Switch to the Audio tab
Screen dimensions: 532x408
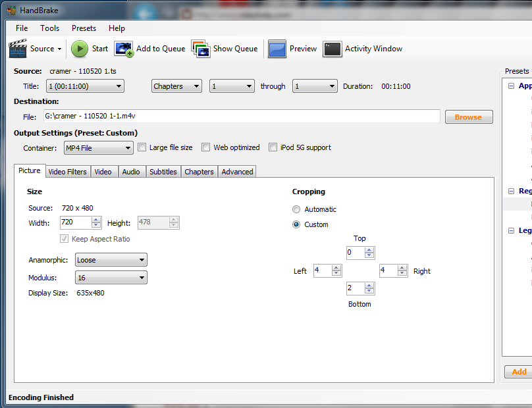131,172
